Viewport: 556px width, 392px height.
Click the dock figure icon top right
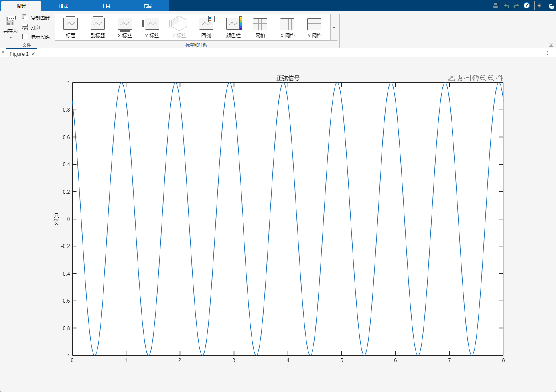[x=551, y=6]
